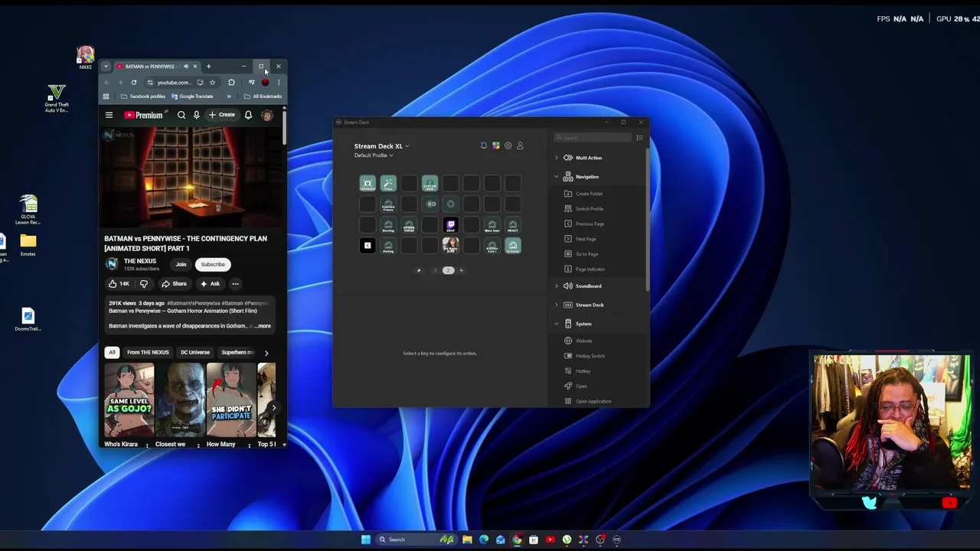Open YouTube notifications bell
980x551 pixels.
pos(248,115)
